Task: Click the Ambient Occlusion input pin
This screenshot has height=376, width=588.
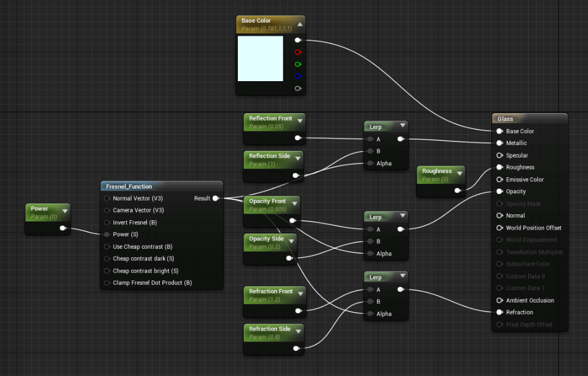Action: pyautogui.click(x=500, y=300)
